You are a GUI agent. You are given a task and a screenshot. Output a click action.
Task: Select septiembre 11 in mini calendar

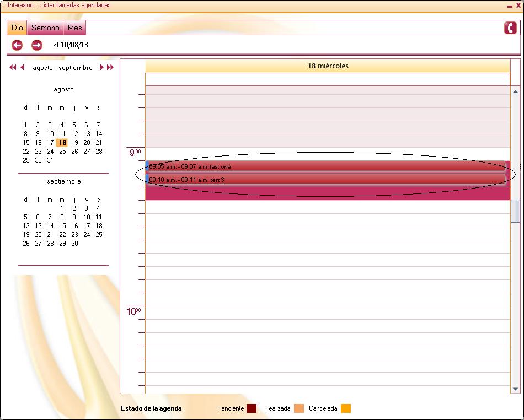tap(99, 217)
